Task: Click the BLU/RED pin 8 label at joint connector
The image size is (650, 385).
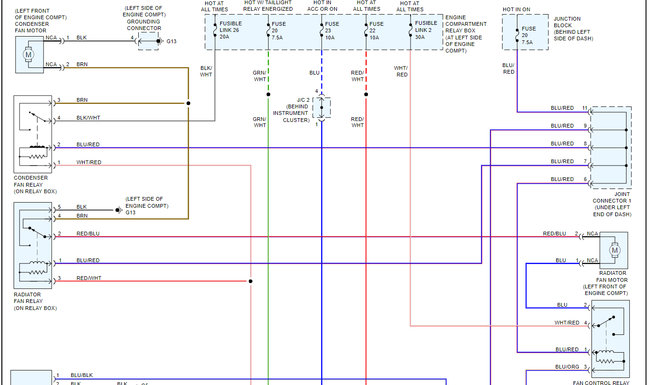Action: pos(562,143)
